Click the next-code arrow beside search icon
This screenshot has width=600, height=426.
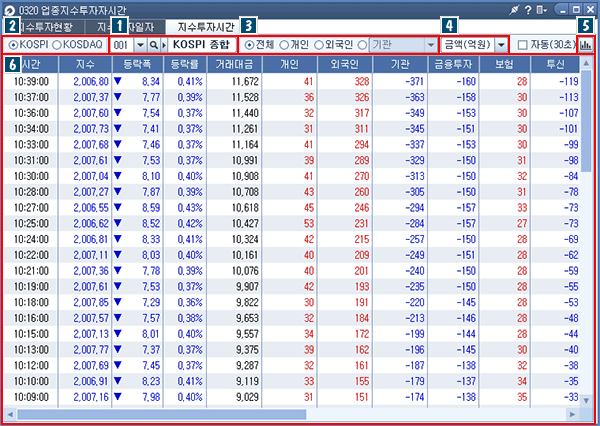click(165, 46)
